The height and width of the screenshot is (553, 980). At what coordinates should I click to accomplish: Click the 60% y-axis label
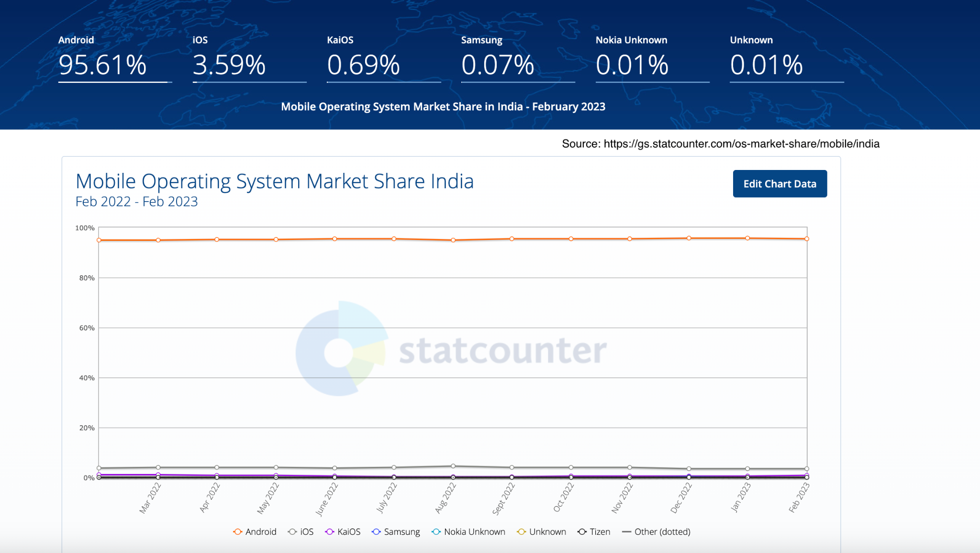[87, 328]
